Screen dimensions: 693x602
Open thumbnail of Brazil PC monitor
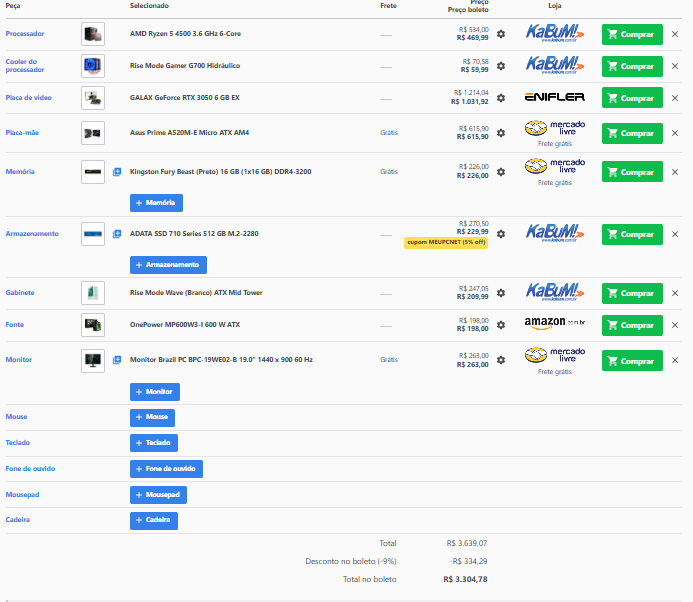93,361
